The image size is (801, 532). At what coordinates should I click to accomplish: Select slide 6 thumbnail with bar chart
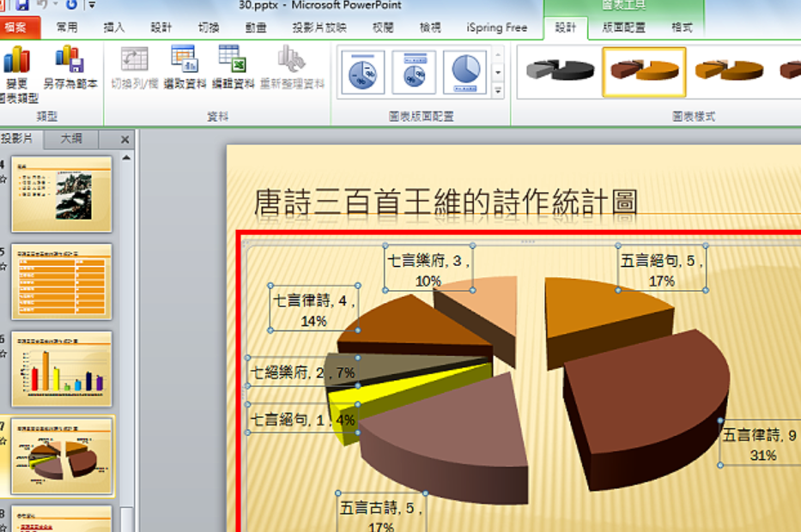61,369
